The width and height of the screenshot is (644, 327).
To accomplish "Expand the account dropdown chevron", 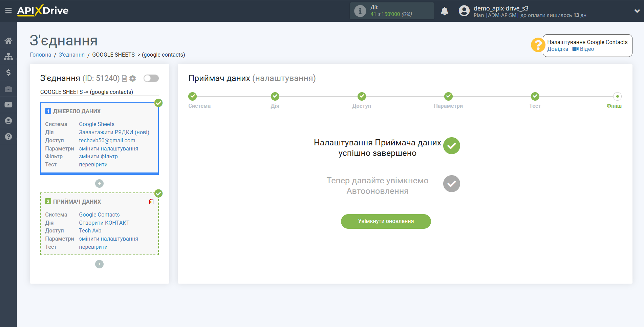I will [637, 11].
